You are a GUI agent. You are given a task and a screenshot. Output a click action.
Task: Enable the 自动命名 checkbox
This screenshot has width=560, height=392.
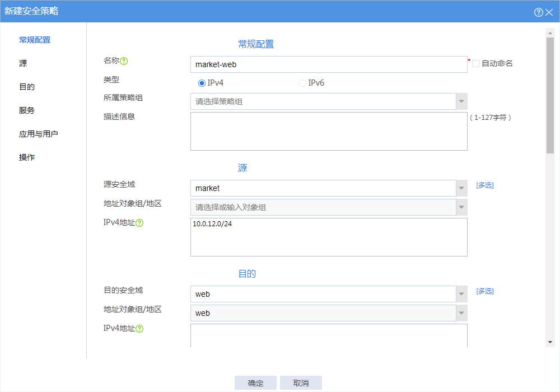tap(476, 64)
